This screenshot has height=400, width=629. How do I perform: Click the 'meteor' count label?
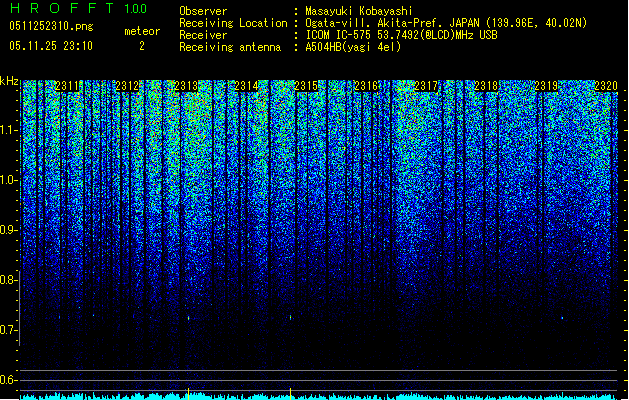pyautogui.click(x=142, y=31)
